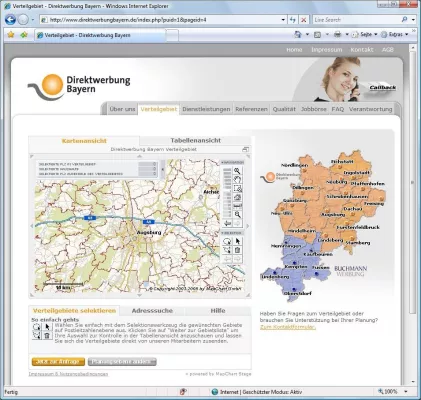Pan map north with top edge arrow

point(140,156)
